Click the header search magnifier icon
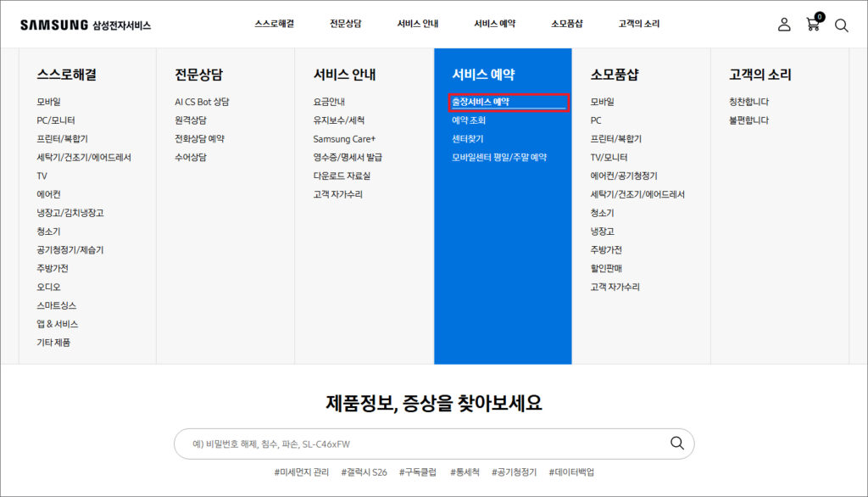This screenshot has width=868, height=497. click(841, 25)
